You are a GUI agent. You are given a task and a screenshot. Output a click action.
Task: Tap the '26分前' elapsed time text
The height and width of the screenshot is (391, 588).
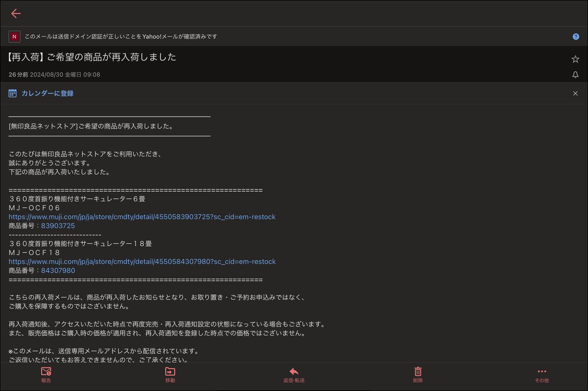[19, 75]
